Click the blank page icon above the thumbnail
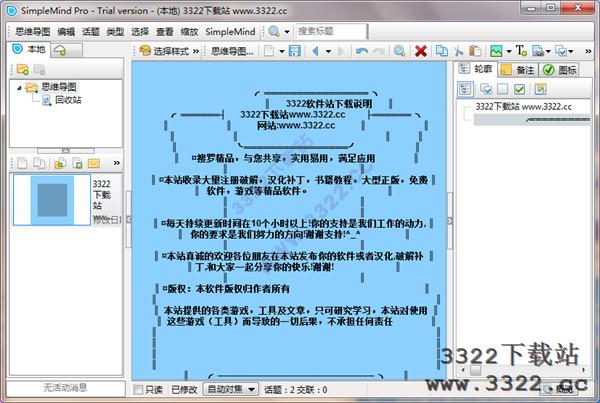 tap(22, 163)
